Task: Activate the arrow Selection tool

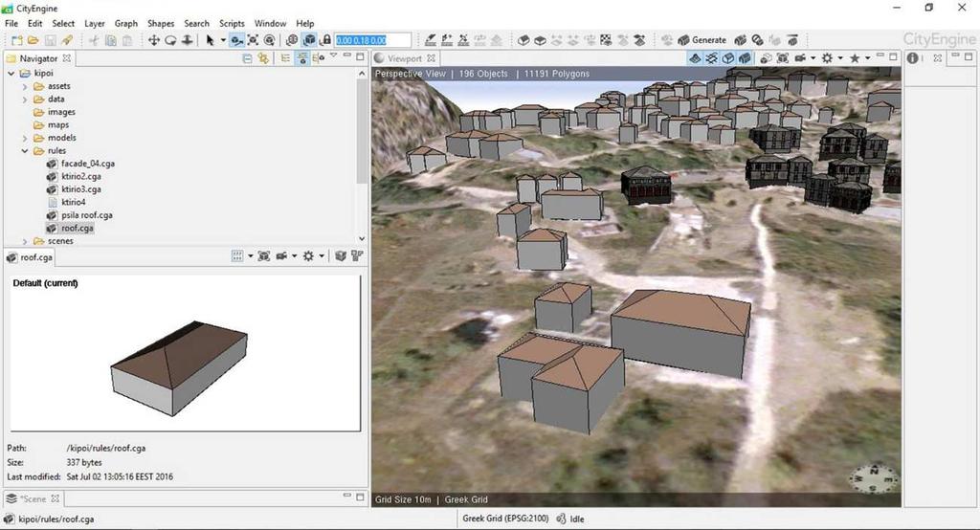Action: tap(210, 40)
